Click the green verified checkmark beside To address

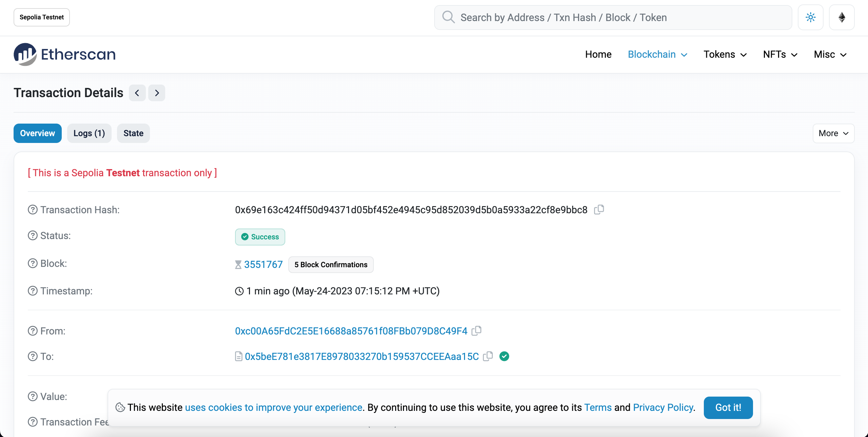point(504,356)
